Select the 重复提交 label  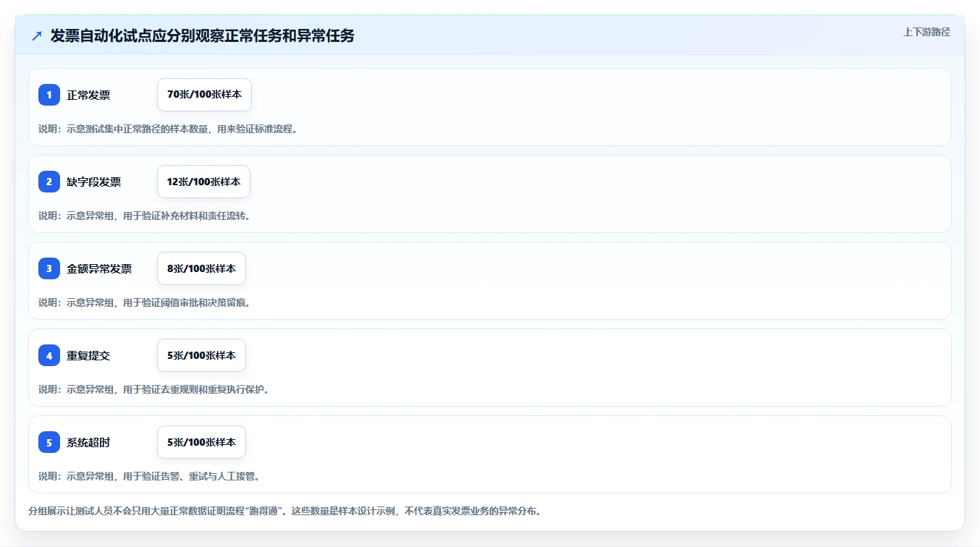coord(88,355)
